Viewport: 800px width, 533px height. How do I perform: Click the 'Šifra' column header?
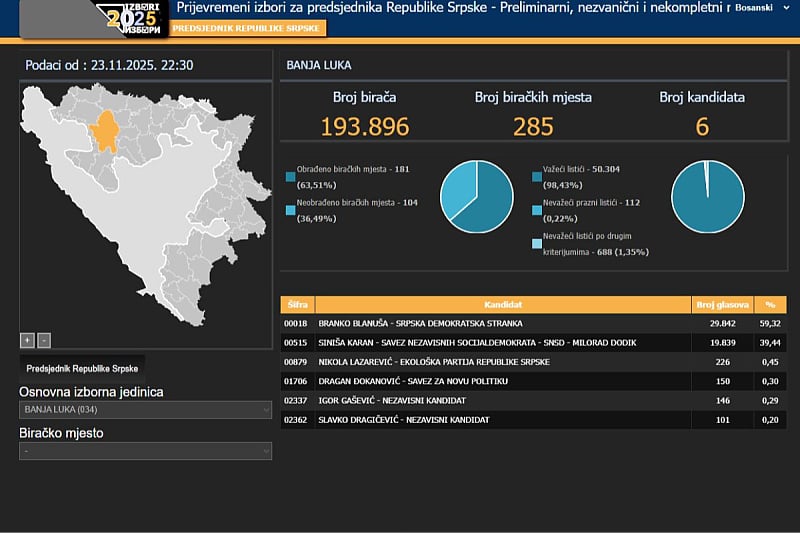tap(297, 305)
